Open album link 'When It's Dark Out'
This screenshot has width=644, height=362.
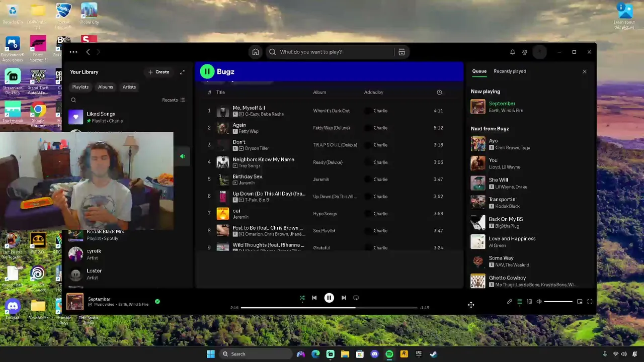coord(332,111)
